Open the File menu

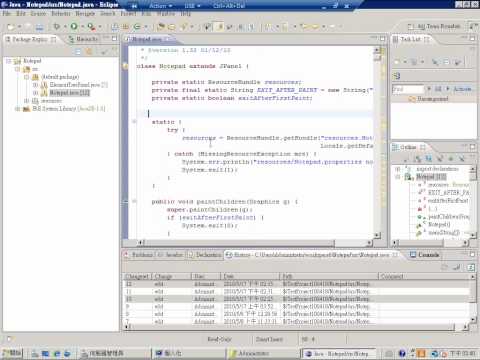(x=7, y=14)
